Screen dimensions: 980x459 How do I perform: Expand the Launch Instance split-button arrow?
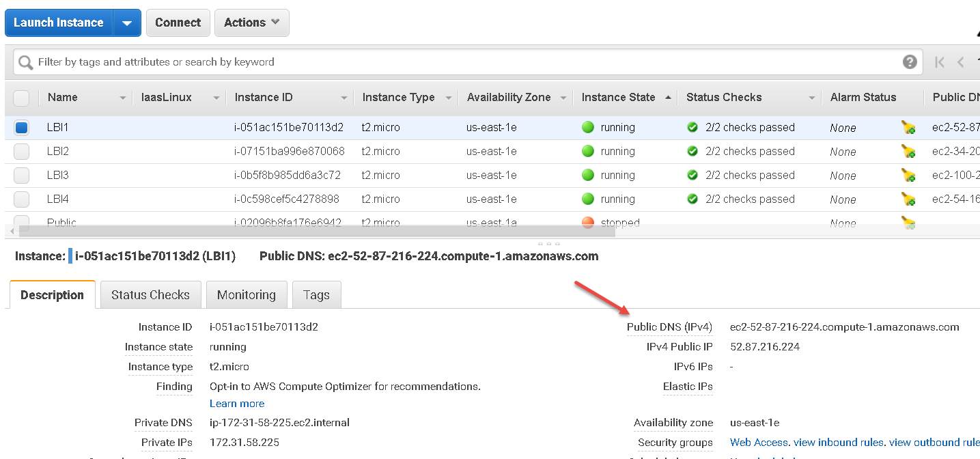click(126, 23)
